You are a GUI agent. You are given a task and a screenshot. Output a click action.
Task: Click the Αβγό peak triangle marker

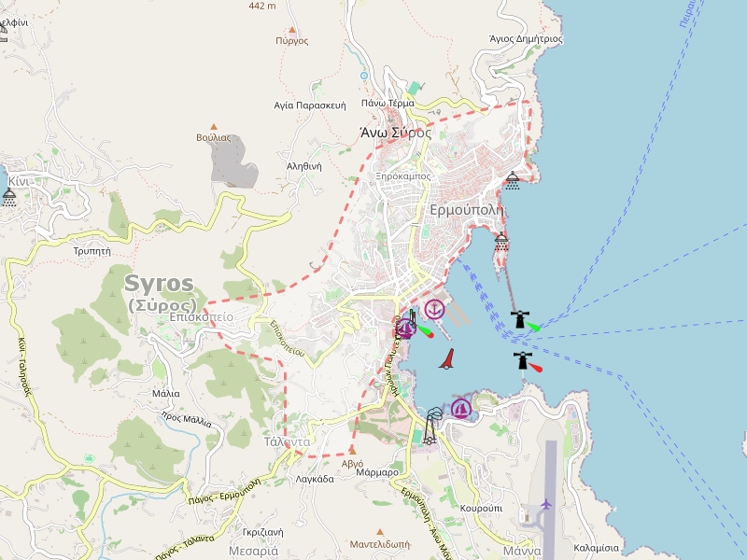[x=353, y=451]
